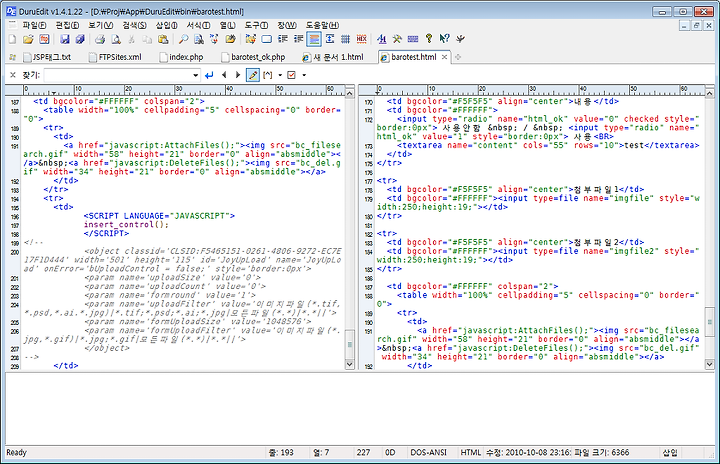This screenshot has width=720, height=464.
Task: Toggle the second indent lines icon
Action: (298, 39)
